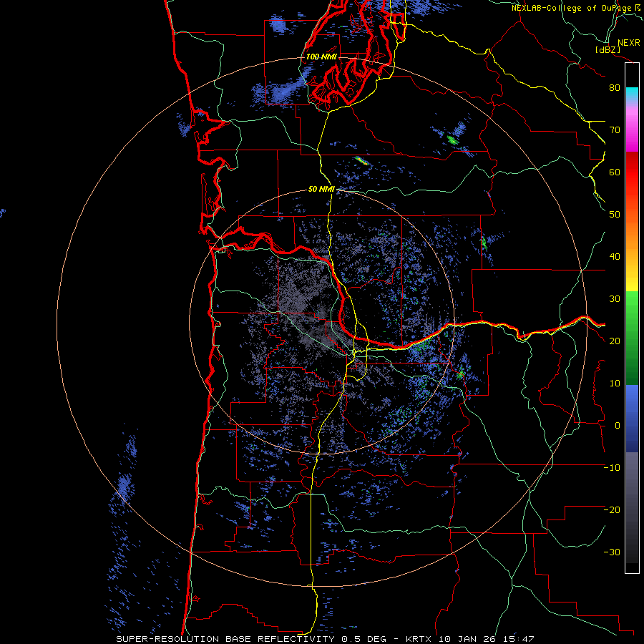Click the -20 value on the dBZ scale
This screenshot has width=644, height=644.
pos(612,510)
